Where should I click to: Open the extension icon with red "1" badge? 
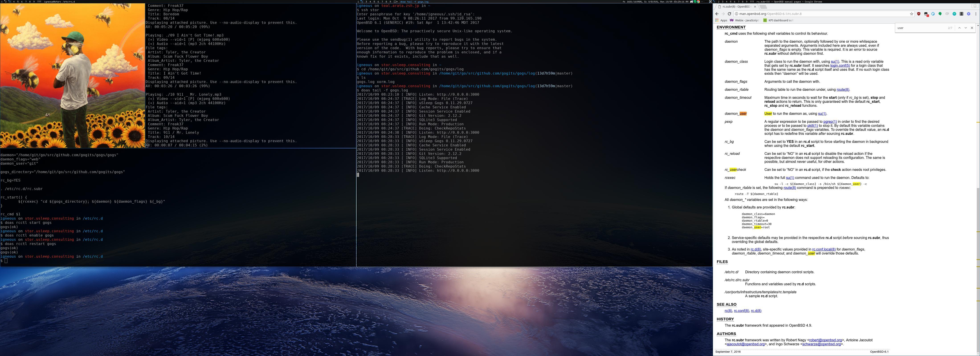point(926,14)
